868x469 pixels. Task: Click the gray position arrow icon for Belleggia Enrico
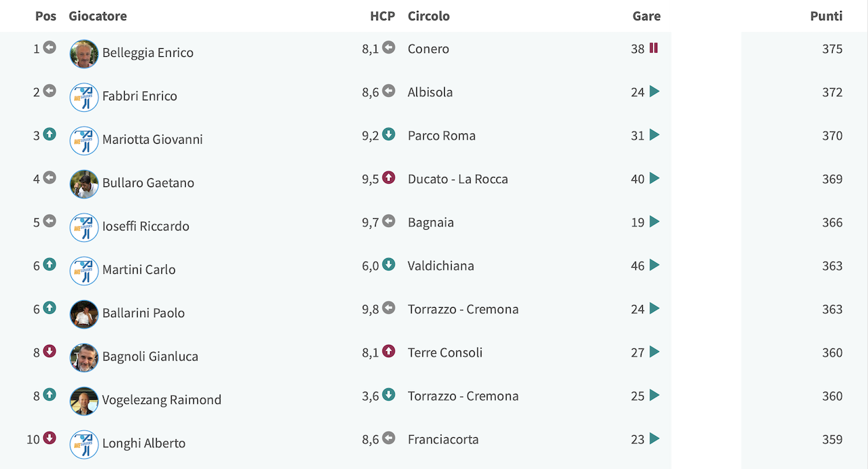50,47
